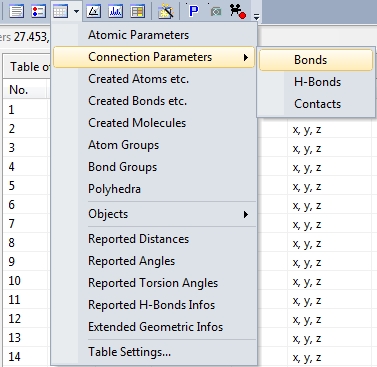
Task: Expand the toolbar overflow options arrow
Action: [256, 15]
